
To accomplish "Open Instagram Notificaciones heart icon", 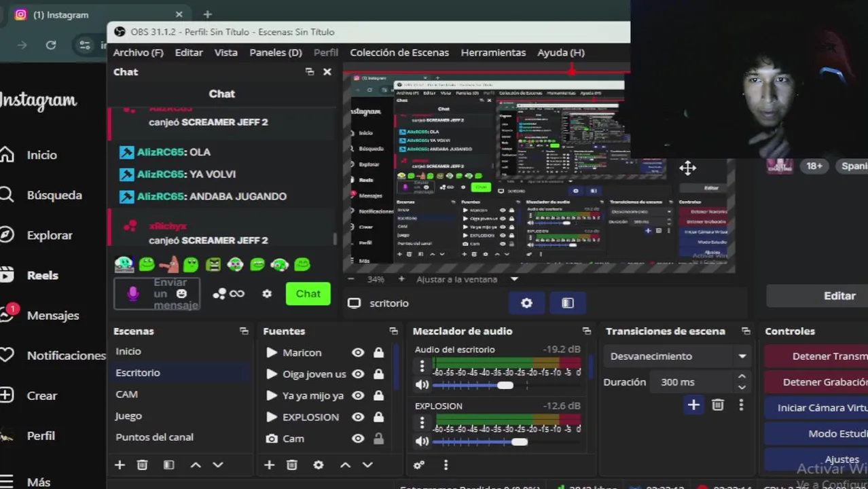I will pyautogui.click(x=6, y=355).
